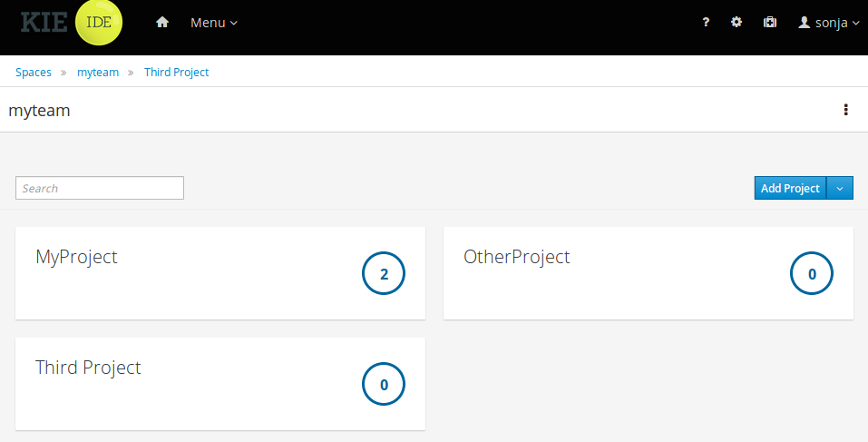Viewport: 868px width, 442px height.
Task: Expand the Menu dropdown
Action: pyautogui.click(x=214, y=23)
